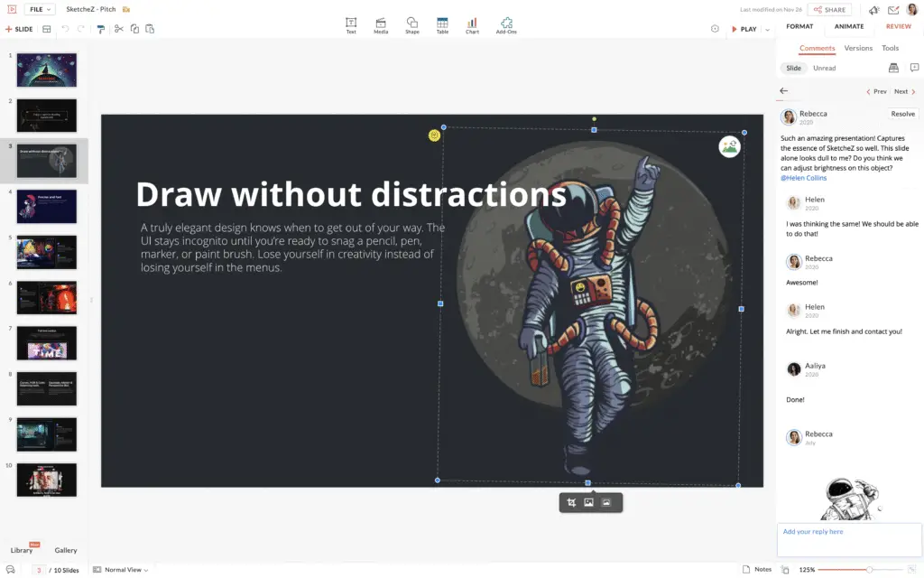Open the FILE dropdown menu
Screen dimensions: 924x578
click(x=39, y=10)
